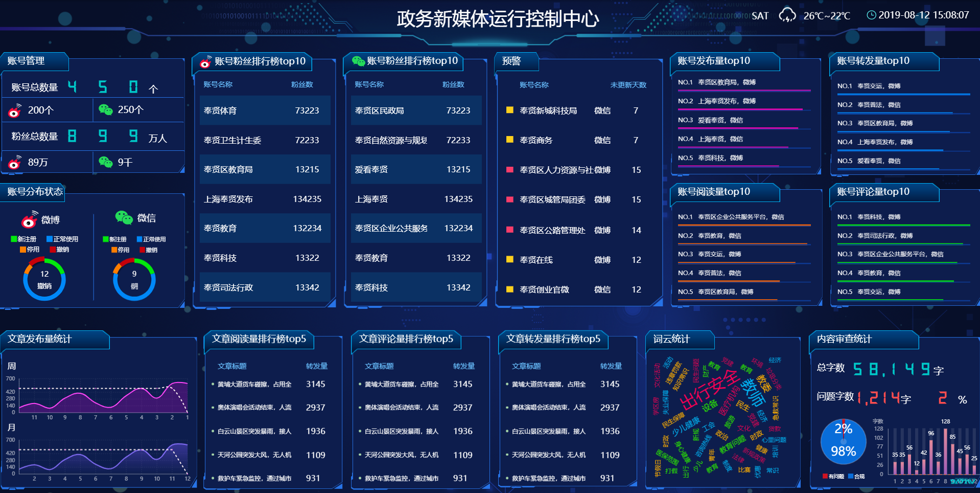Click yellow warning marker beside 奉贤新城科技局
Image resolution: width=980 pixels, height=493 pixels.
509,110
